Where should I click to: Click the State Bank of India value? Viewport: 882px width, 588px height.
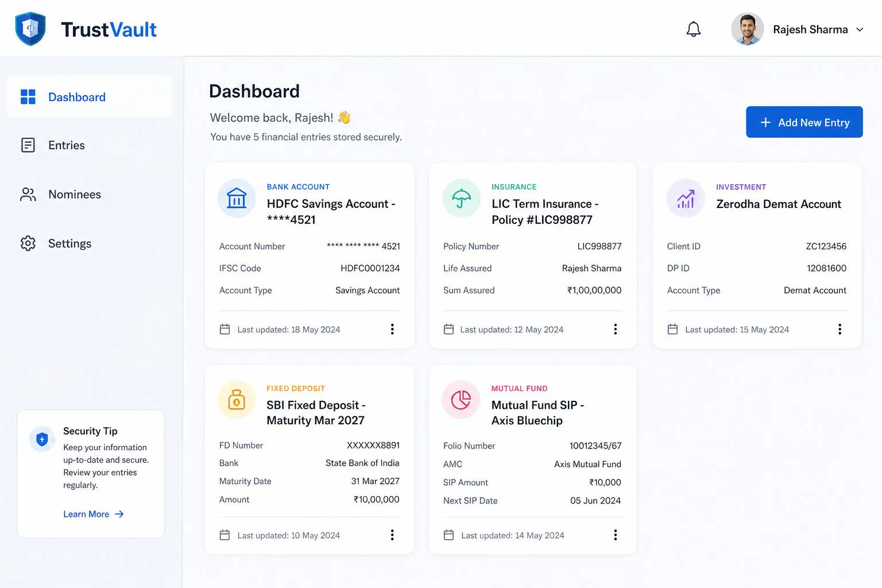click(362, 463)
